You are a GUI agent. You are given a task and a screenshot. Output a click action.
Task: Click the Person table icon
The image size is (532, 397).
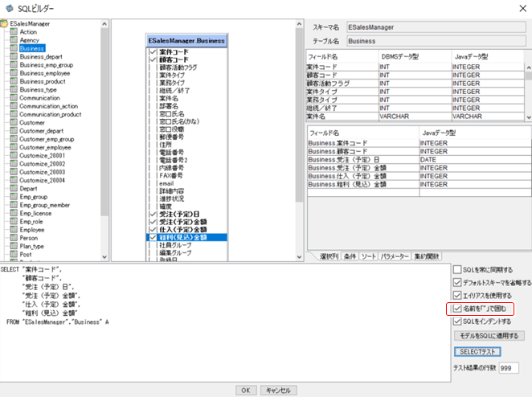tap(14, 238)
